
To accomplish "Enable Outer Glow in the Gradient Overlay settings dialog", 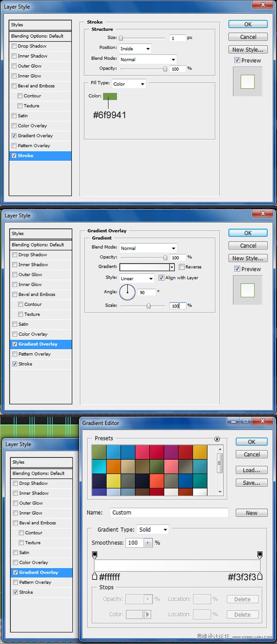I will [x=15, y=275].
